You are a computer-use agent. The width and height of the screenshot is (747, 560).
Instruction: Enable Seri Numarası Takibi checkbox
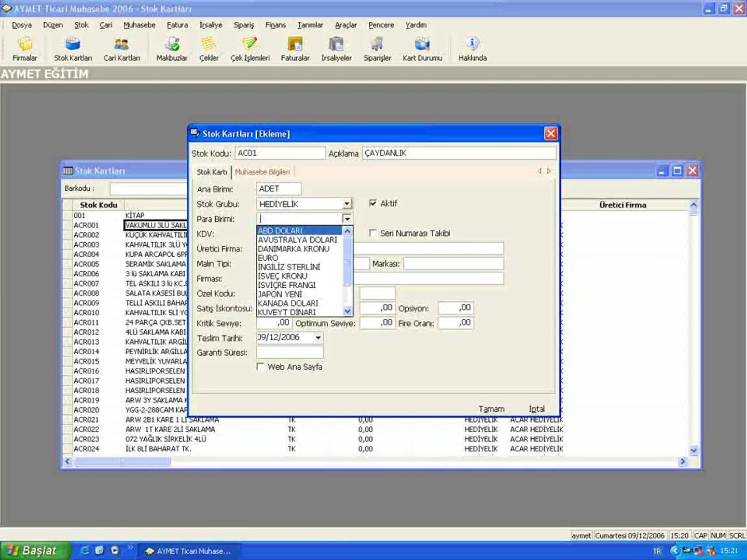point(373,233)
